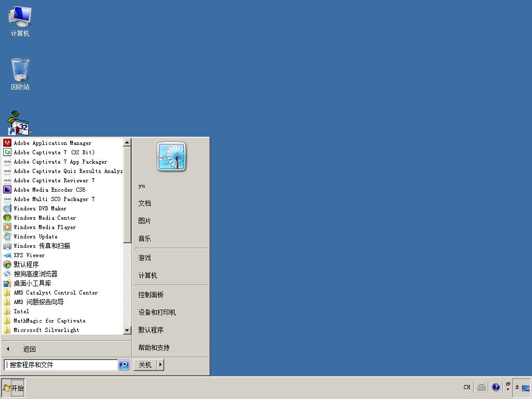This screenshot has height=399, width=532.
Task: Open 帮助和支持
Action: (x=154, y=348)
